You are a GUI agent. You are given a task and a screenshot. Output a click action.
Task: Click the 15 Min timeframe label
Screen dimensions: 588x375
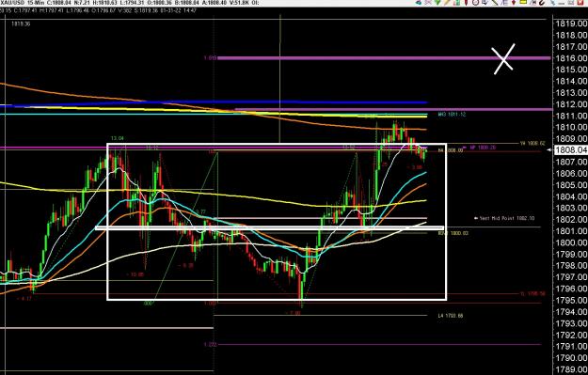pyautogui.click(x=36, y=3)
